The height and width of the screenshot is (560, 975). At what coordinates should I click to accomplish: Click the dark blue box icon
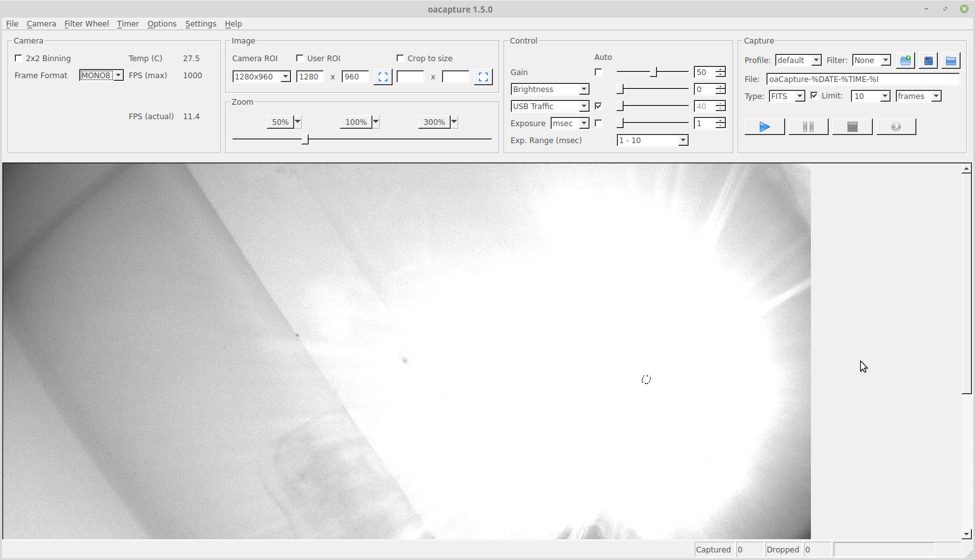[928, 61]
